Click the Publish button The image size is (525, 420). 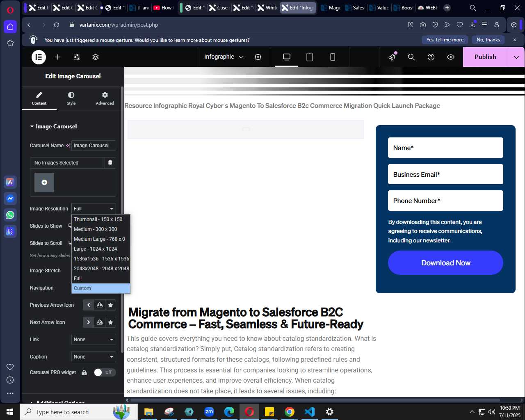[x=485, y=57]
